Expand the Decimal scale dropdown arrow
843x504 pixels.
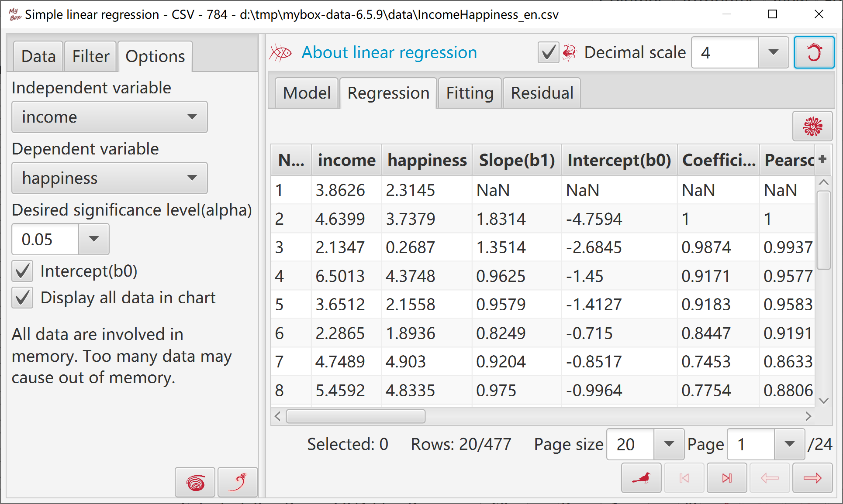[773, 53]
